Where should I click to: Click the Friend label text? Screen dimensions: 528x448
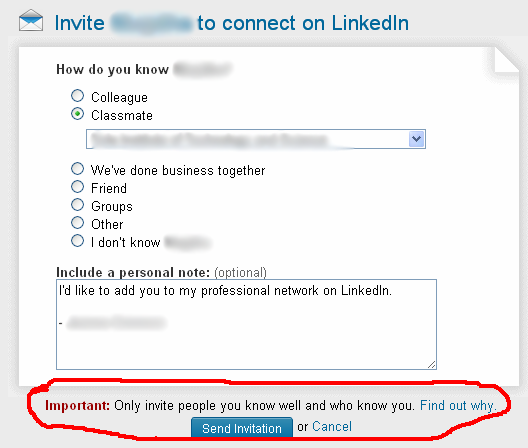(109, 188)
